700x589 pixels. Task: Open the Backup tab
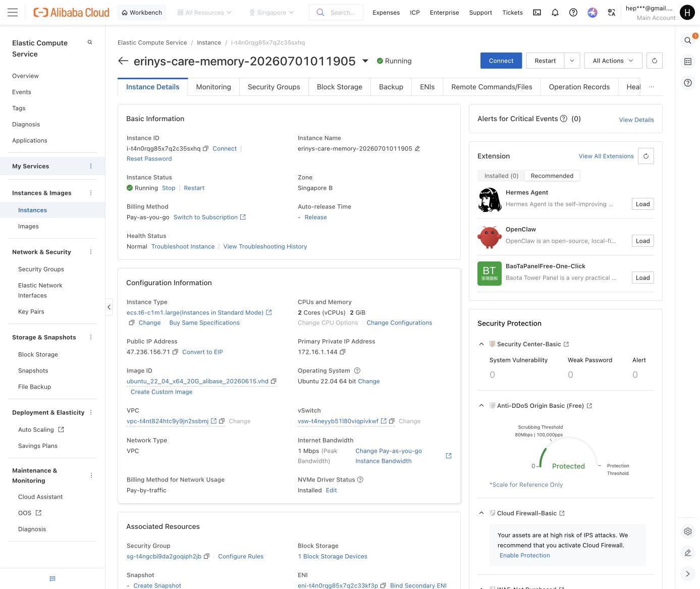tap(391, 87)
